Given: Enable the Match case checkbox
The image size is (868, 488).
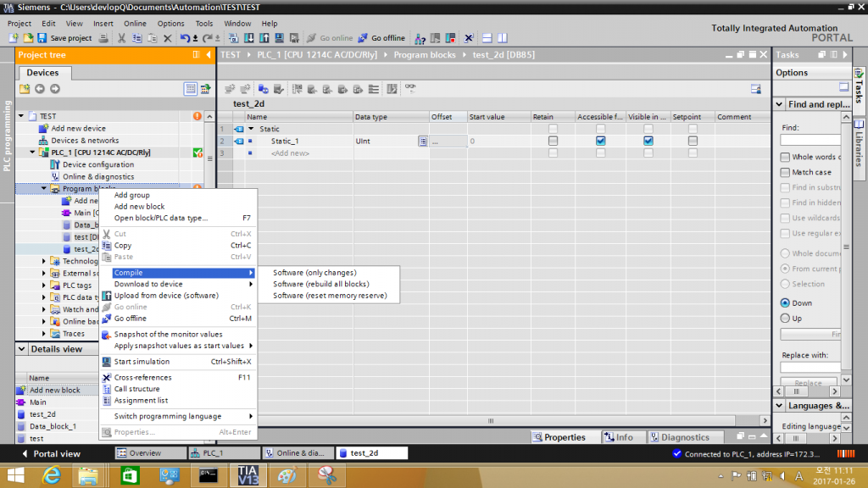Looking at the screenshot, I should coord(785,173).
